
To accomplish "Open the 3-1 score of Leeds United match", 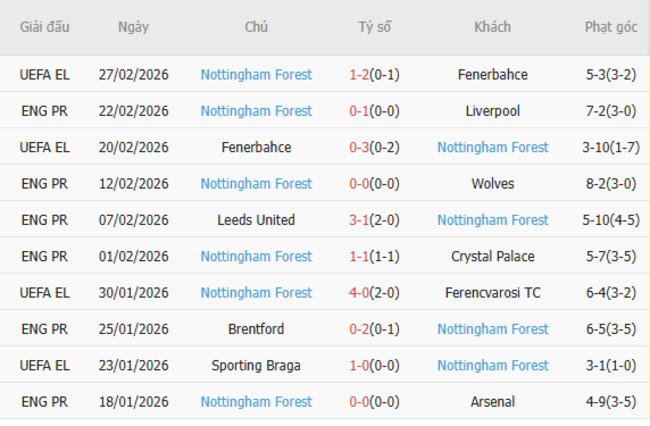I will click(x=360, y=220).
